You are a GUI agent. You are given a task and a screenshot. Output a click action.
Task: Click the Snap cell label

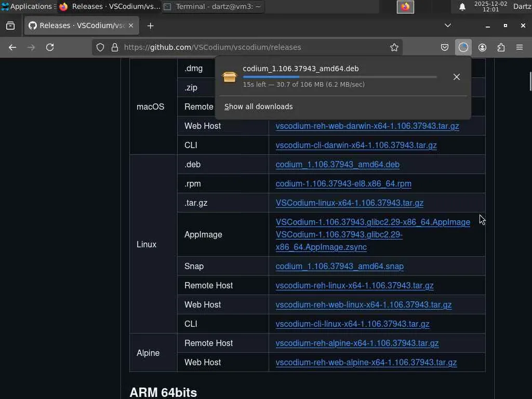coord(194,267)
